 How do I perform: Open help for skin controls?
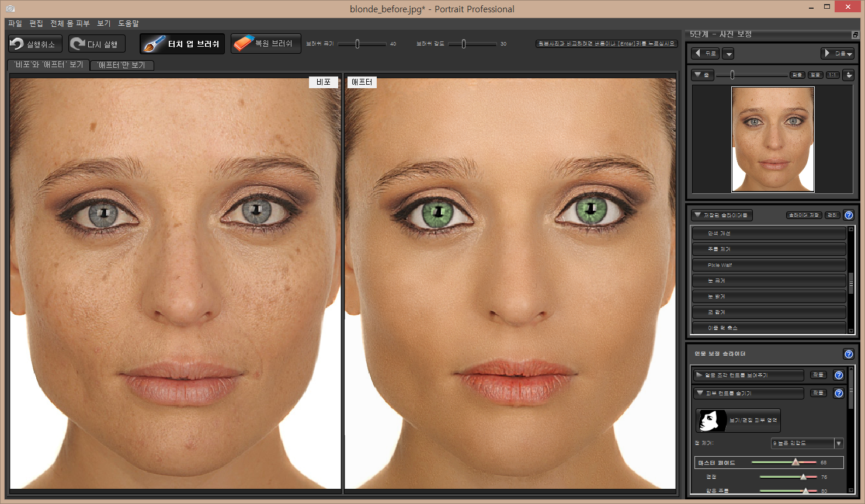[839, 393]
